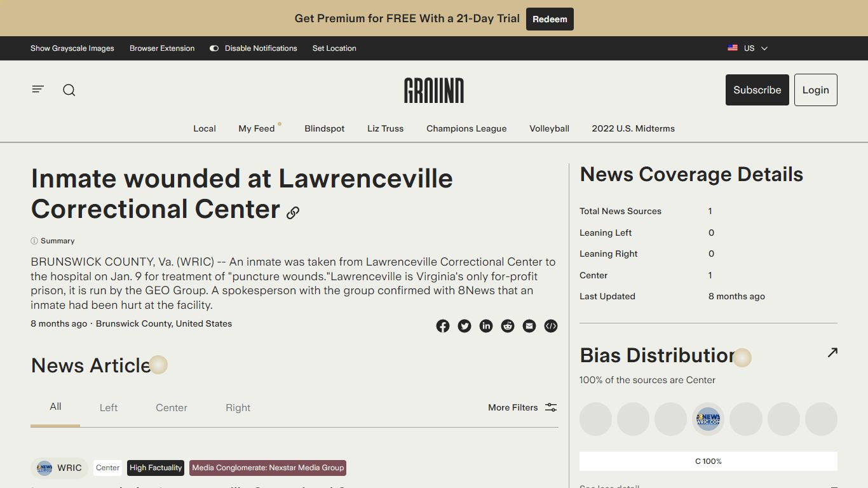Click the WRIC source chip
Screen dimensions: 868x488
60,468
